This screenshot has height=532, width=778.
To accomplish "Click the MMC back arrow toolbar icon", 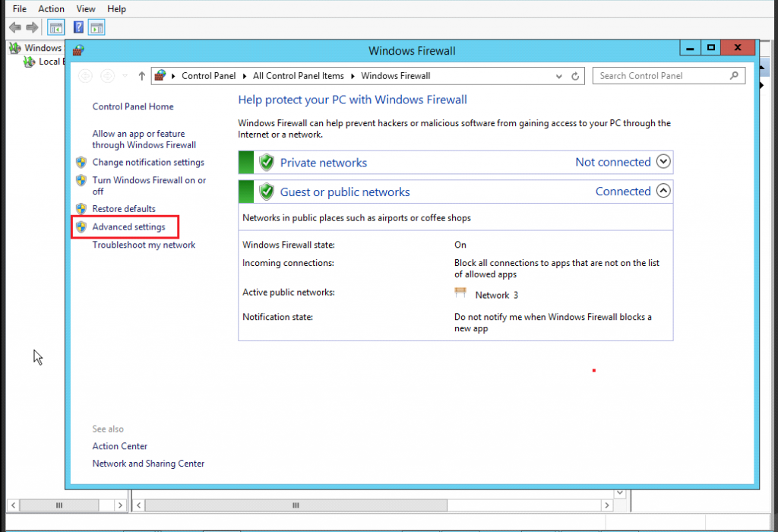I will [15, 27].
